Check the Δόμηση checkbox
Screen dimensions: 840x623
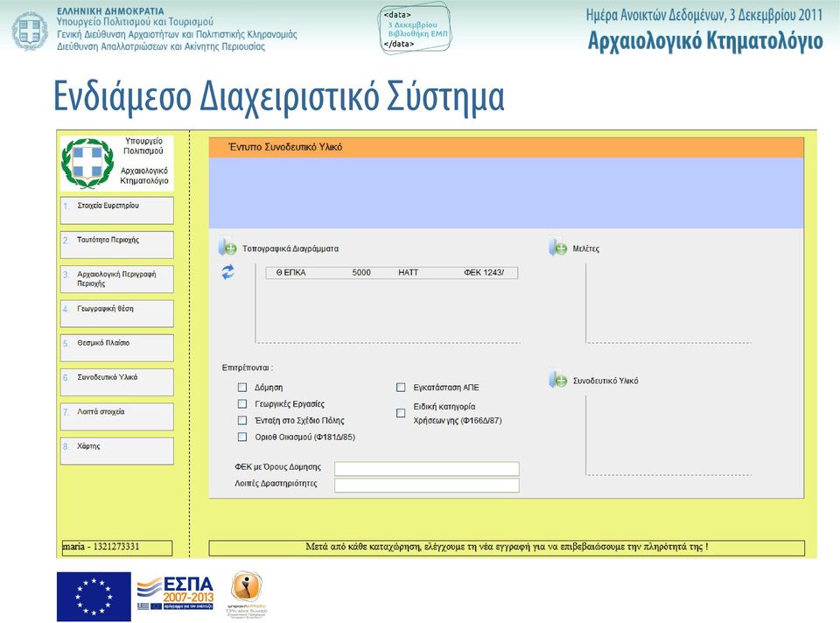(242, 388)
